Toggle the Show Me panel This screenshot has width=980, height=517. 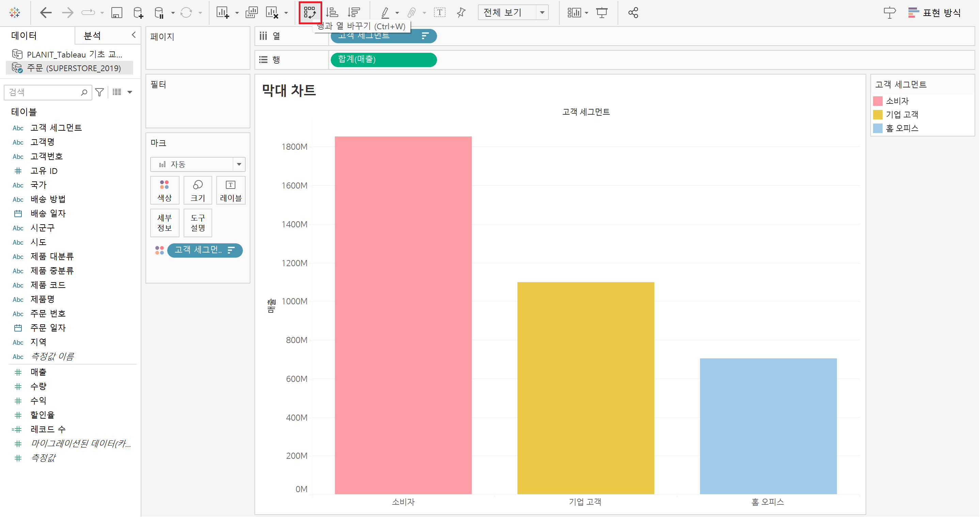tap(935, 13)
